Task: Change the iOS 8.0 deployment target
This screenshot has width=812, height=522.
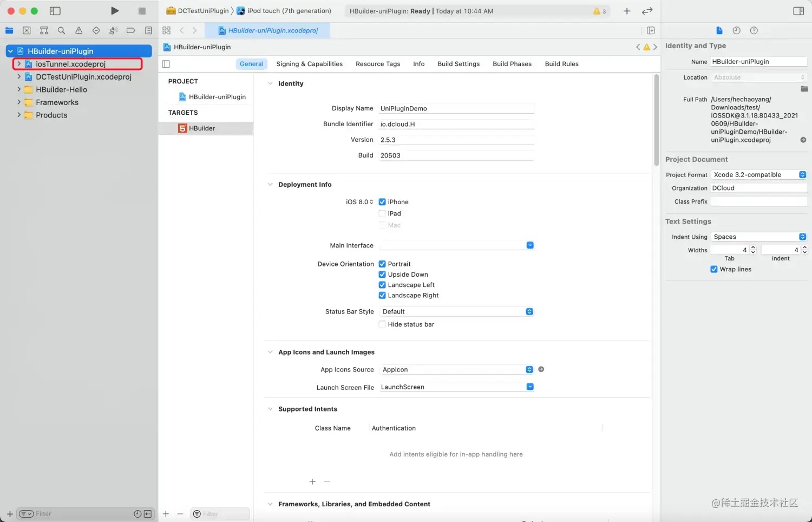Action: pos(359,202)
